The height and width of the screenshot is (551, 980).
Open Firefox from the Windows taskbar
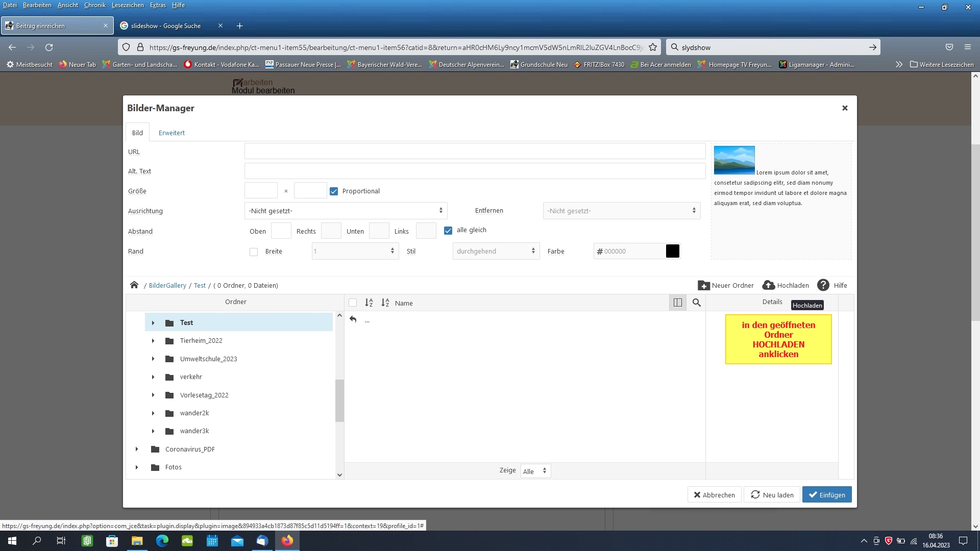(x=287, y=541)
